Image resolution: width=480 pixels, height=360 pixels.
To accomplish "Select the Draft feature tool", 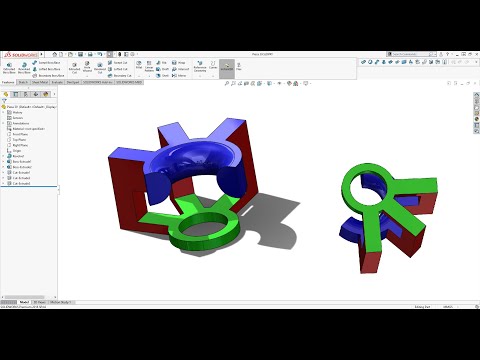I will [162, 69].
